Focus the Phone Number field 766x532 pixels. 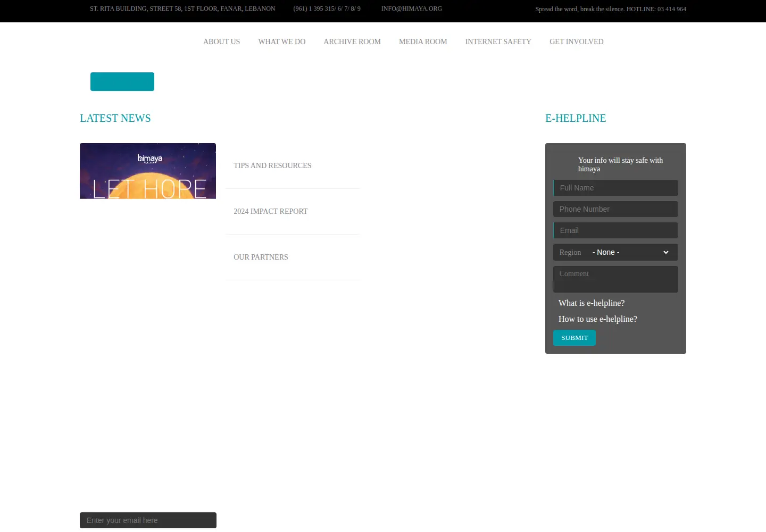click(615, 209)
